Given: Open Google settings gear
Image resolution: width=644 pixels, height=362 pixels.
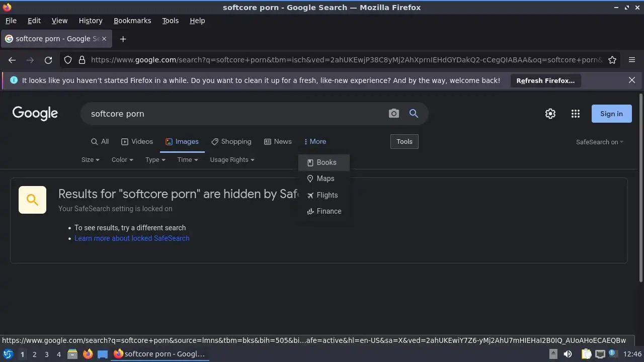Looking at the screenshot, I should [x=550, y=114].
